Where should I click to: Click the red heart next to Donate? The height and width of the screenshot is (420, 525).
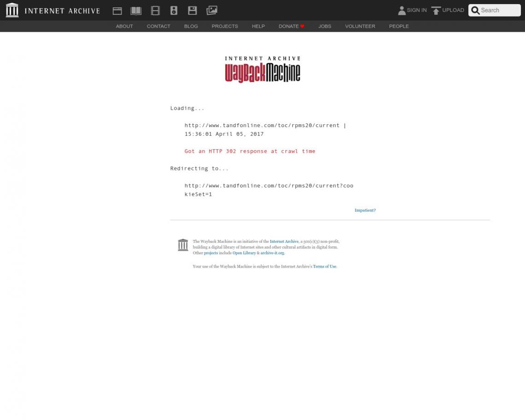tap(303, 26)
